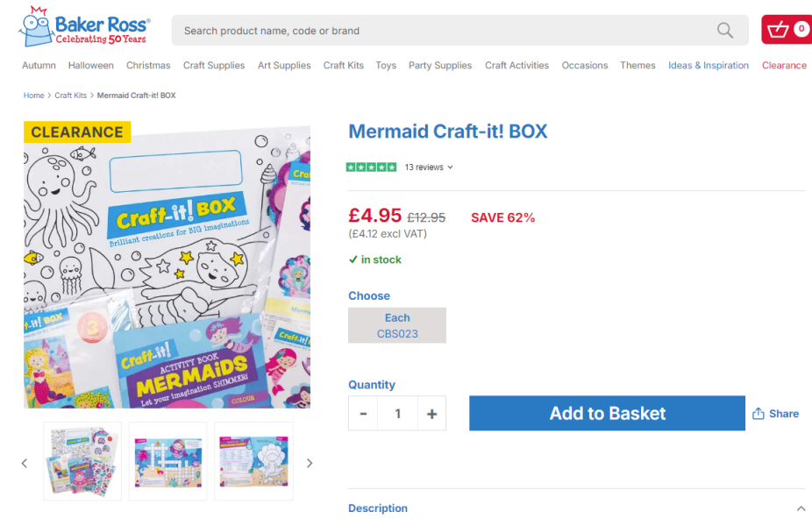Click Add to Basket button
Screen dimensions: 812x526
pos(607,414)
